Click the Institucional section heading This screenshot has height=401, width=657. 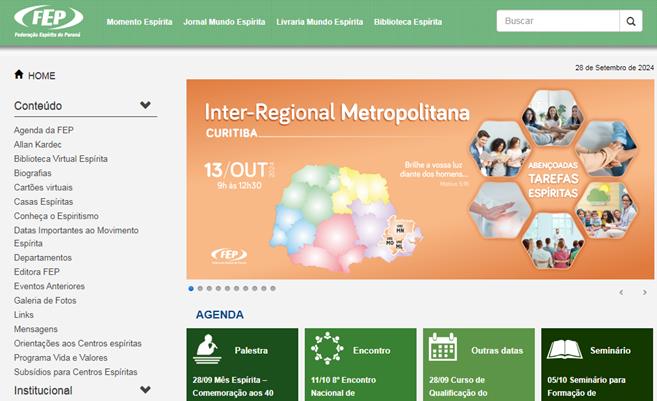(x=43, y=391)
